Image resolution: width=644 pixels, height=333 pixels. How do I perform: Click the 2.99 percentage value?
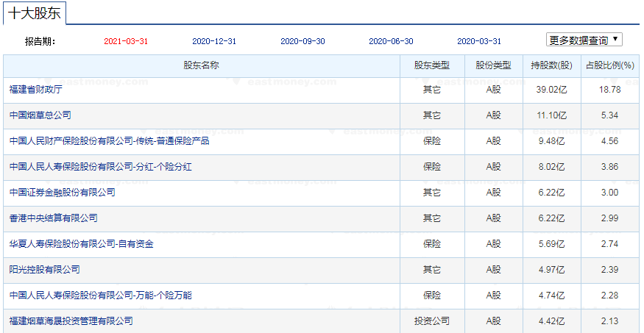click(x=610, y=218)
